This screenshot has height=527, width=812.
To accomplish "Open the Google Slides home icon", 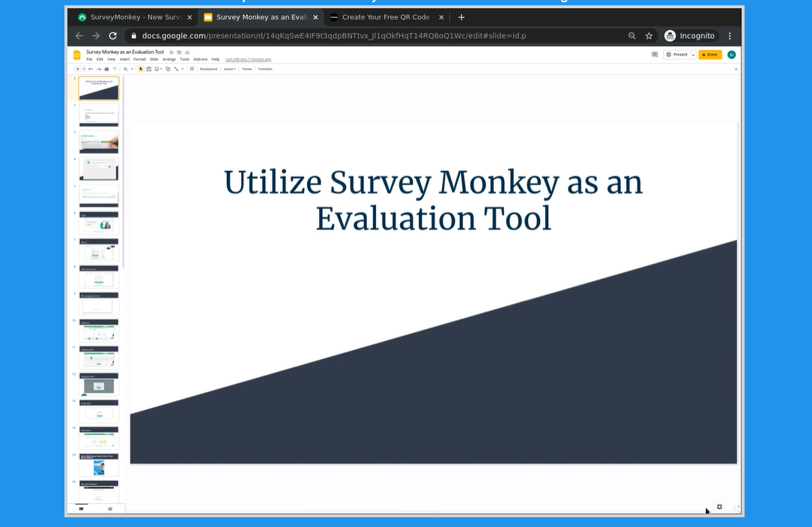I will click(76, 55).
